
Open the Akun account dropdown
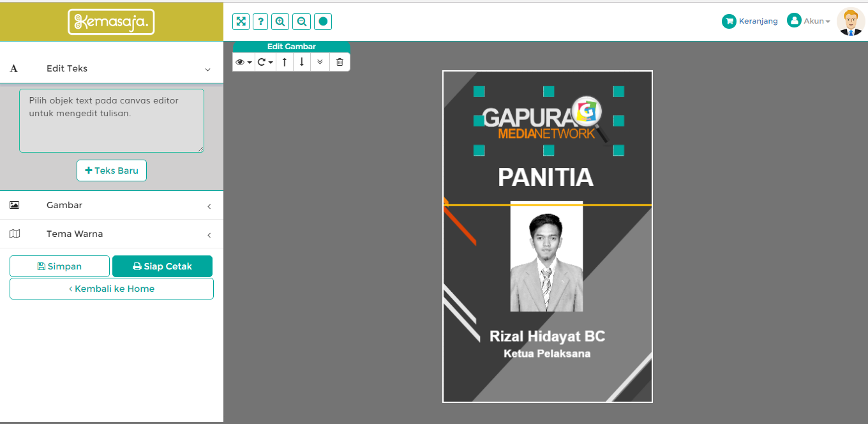coord(809,21)
